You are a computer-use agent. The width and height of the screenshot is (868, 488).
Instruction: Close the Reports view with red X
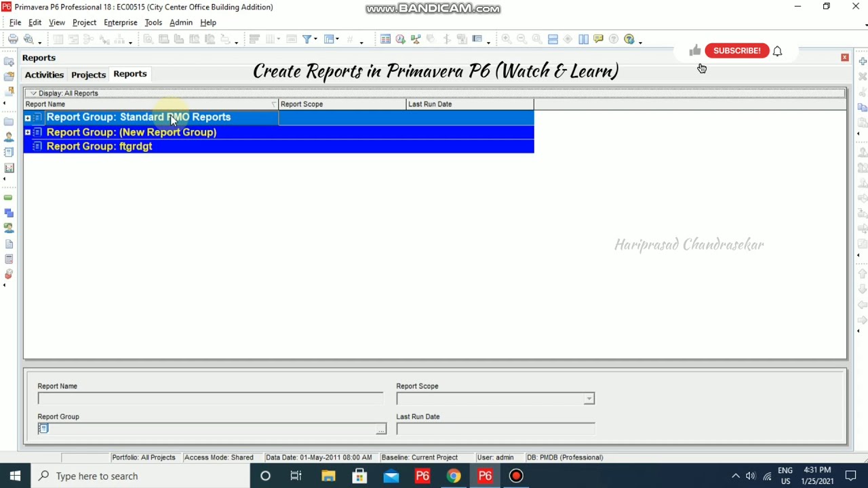845,58
